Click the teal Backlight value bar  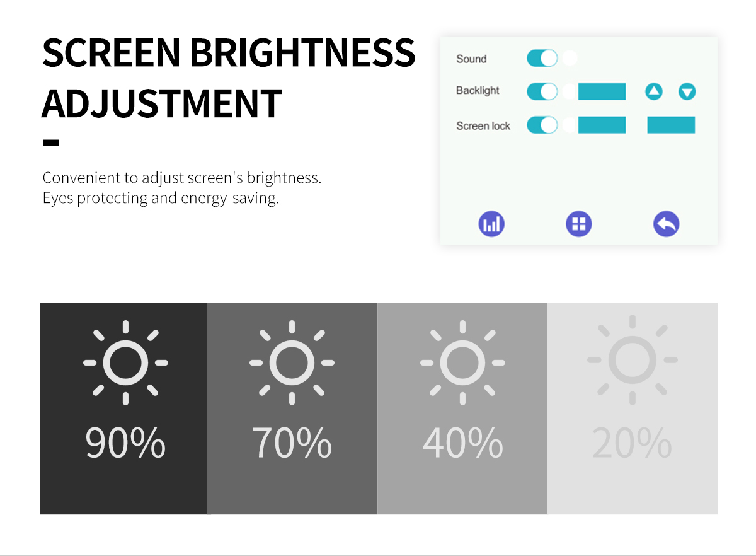coord(602,91)
